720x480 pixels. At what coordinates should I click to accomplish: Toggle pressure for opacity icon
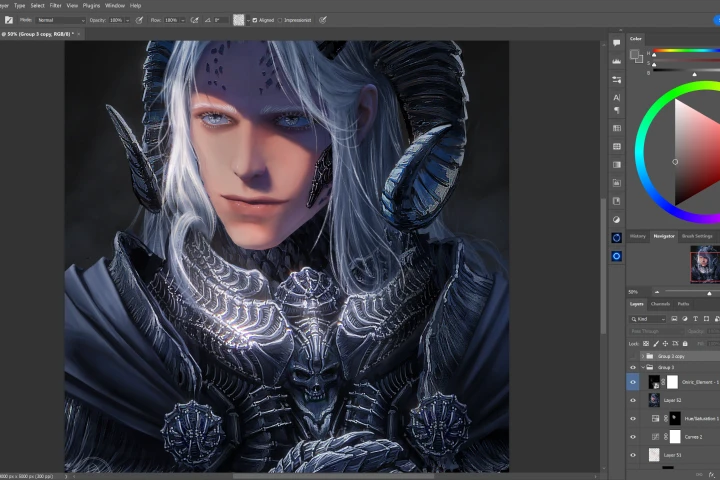pos(140,20)
